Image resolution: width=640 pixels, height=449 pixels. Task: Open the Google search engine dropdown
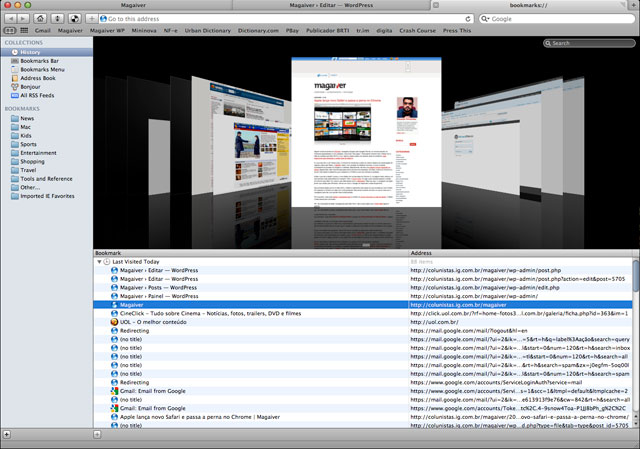(x=485, y=19)
